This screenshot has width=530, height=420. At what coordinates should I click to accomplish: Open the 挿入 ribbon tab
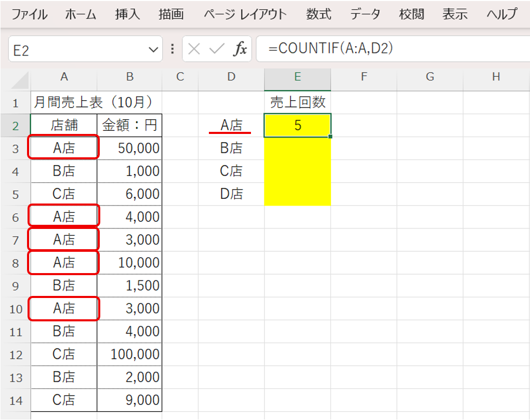pyautogui.click(x=127, y=14)
